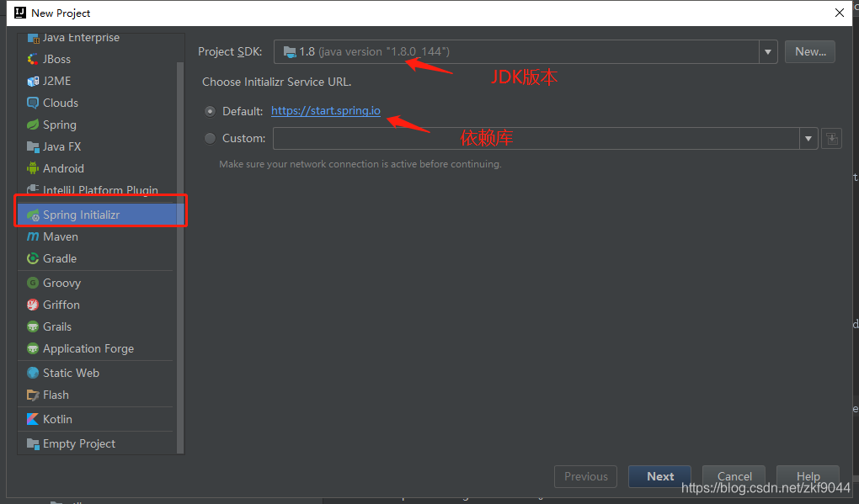Click the 'Choose Initializr Service URL.' text
The height and width of the screenshot is (504, 859).
pyautogui.click(x=277, y=82)
